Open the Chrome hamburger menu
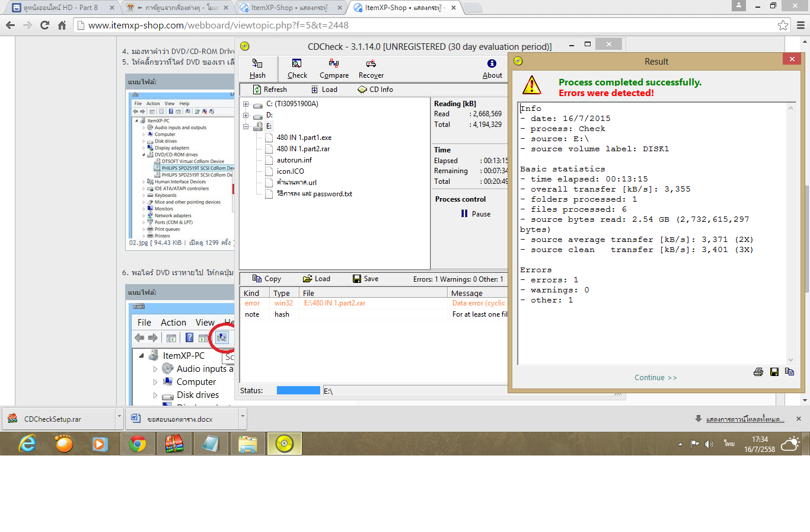Viewport: 810px width, 532px height. click(801, 26)
